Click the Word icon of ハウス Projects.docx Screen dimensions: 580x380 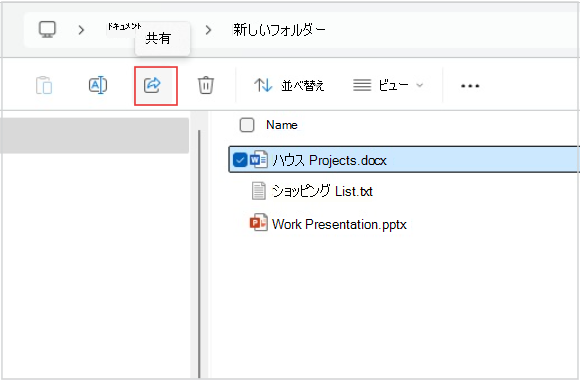click(x=259, y=159)
